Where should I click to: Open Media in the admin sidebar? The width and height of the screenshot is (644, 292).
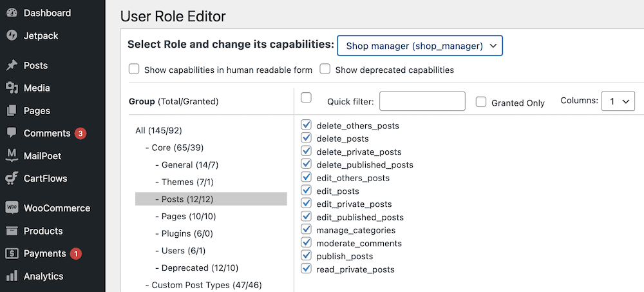[x=37, y=88]
